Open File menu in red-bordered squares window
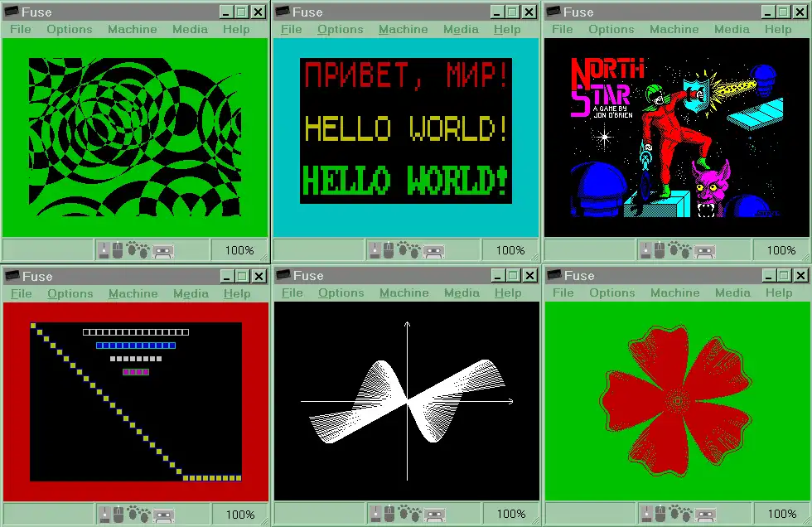812x527 pixels. pyautogui.click(x=22, y=293)
